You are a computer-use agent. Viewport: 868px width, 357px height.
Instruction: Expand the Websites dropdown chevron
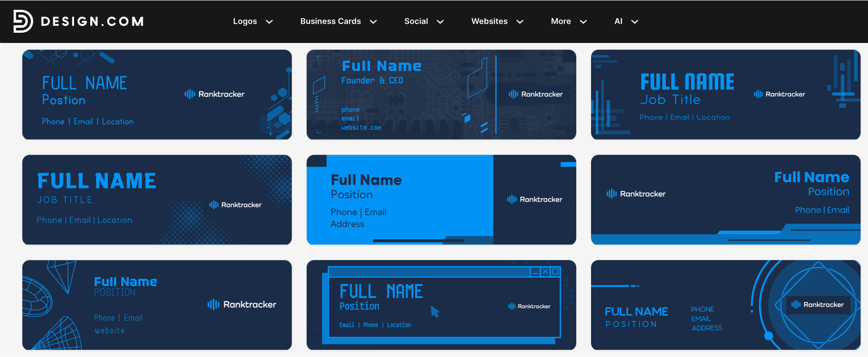point(520,22)
